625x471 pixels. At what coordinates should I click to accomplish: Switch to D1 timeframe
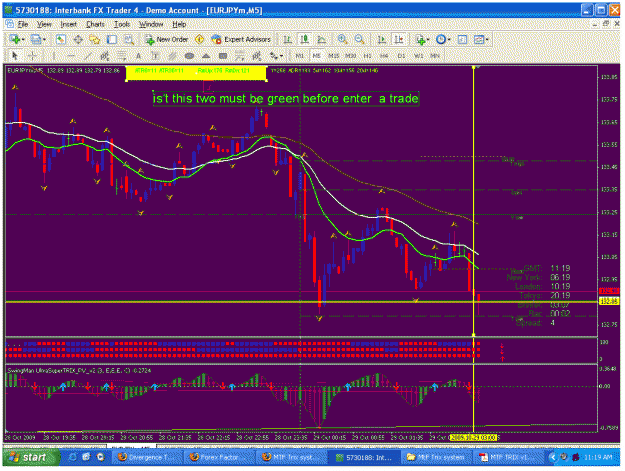(x=401, y=56)
